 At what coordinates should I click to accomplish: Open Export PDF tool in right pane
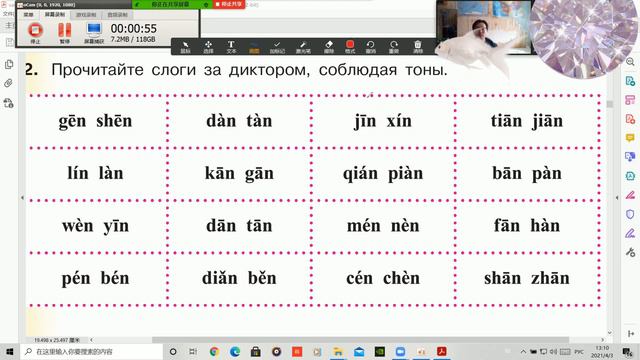click(630, 81)
